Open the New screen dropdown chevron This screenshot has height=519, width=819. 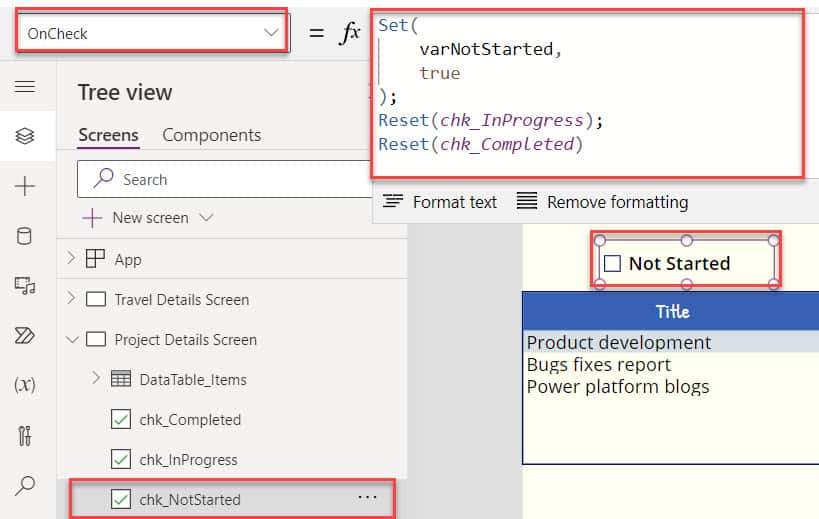coord(206,217)
